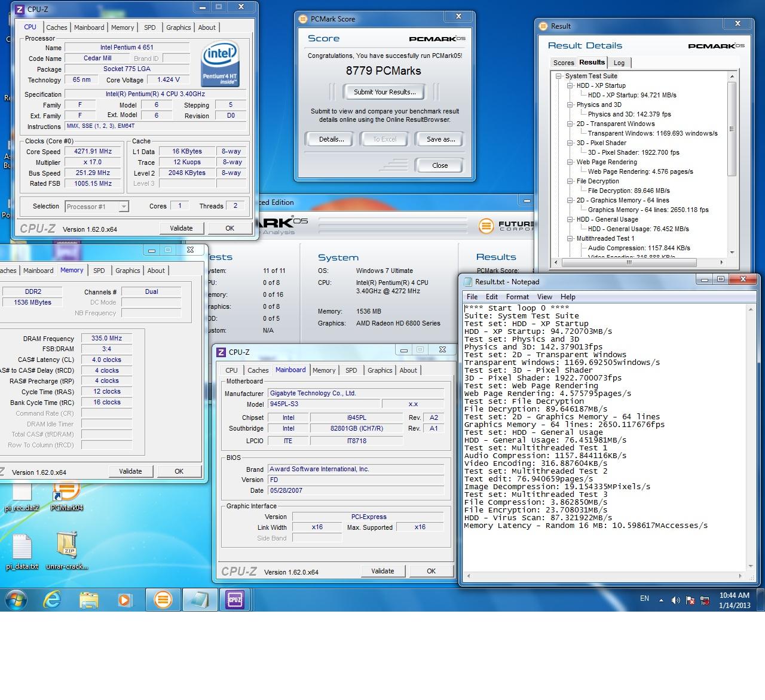The height and width of the screenshot is (700, 765).
Task: Open the network status tray icon
Action: pyautogui.click(x=705, y=600)
